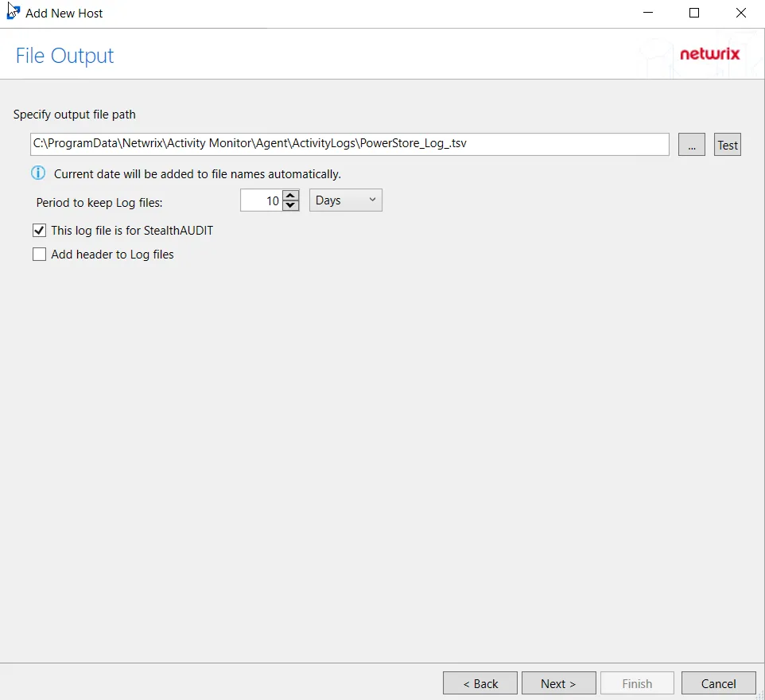Increase the log retention period with up arrow
The width and height of the screenshot is (765, 700).
coord(291,195)
